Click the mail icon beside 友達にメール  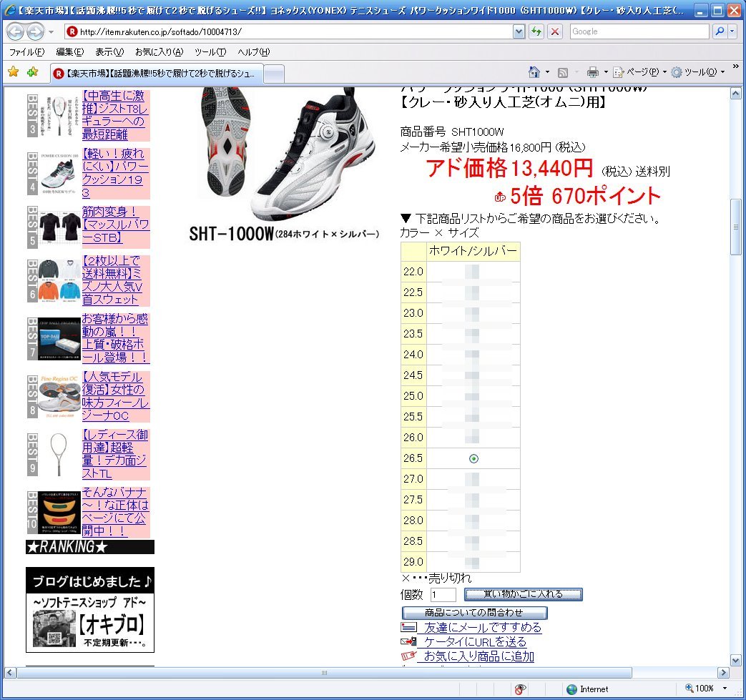(x=408, y=628)
